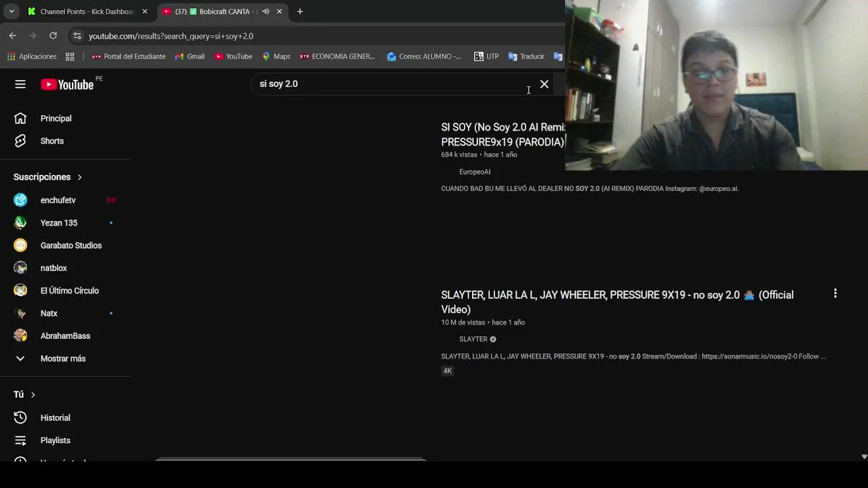
Task: Click the '684 k vistas' text
Action: tap(459, 155)
